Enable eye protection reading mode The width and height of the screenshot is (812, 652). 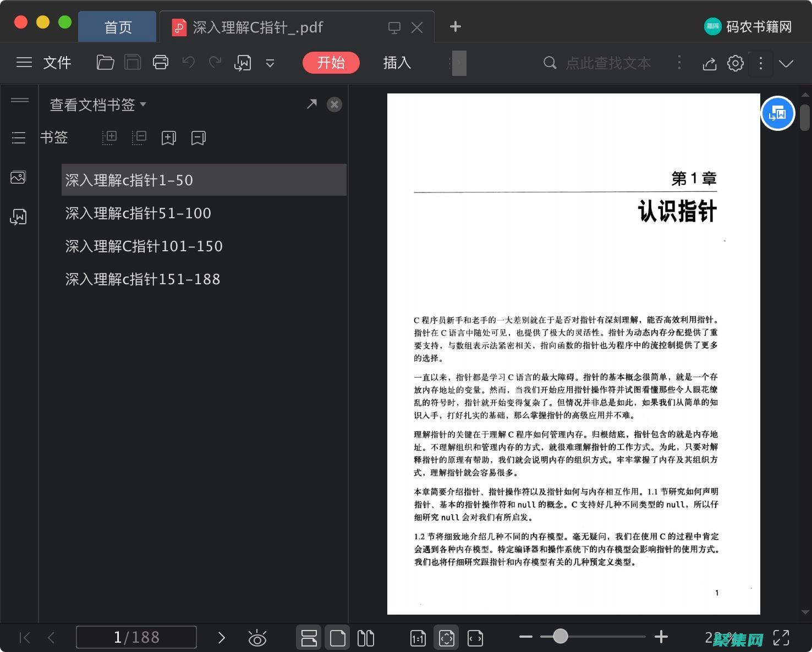pyautogui.click(x=257, y=637)
